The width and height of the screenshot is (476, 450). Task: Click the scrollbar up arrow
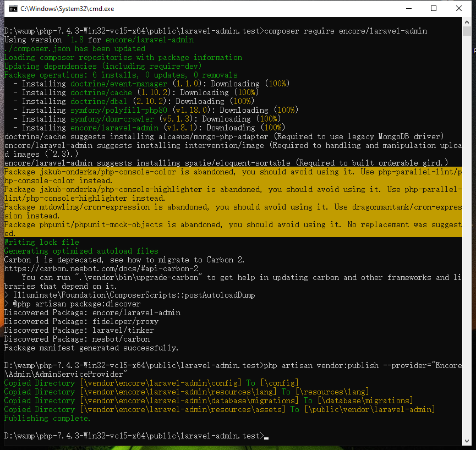467,22
